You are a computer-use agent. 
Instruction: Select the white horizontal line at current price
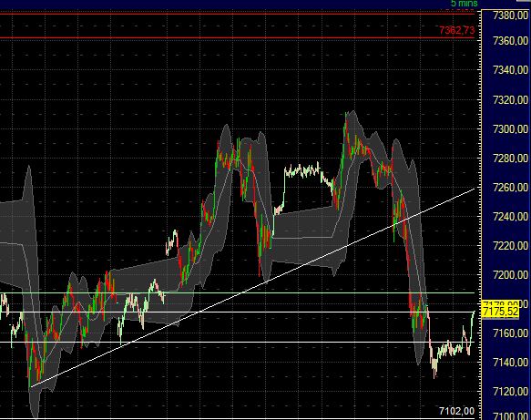click(237, 312)
